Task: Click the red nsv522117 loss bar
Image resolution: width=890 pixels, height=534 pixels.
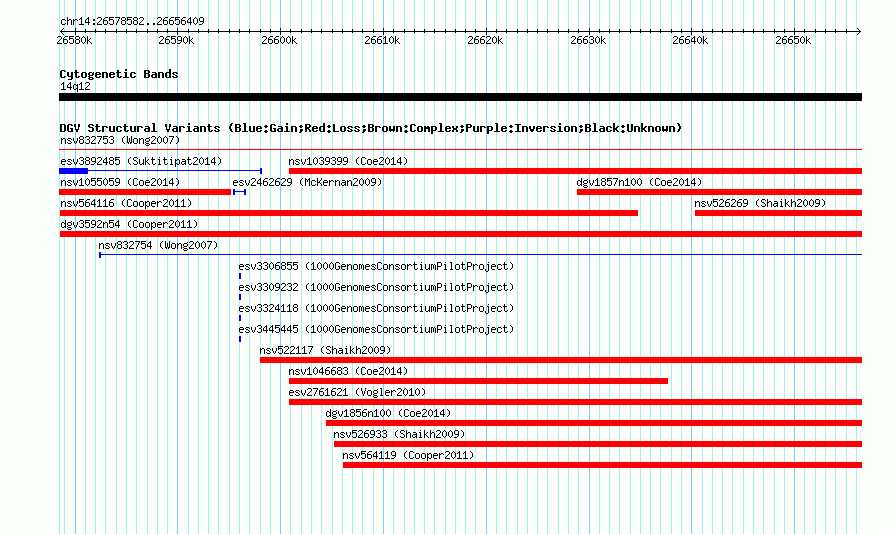Action: click(561, 360)
